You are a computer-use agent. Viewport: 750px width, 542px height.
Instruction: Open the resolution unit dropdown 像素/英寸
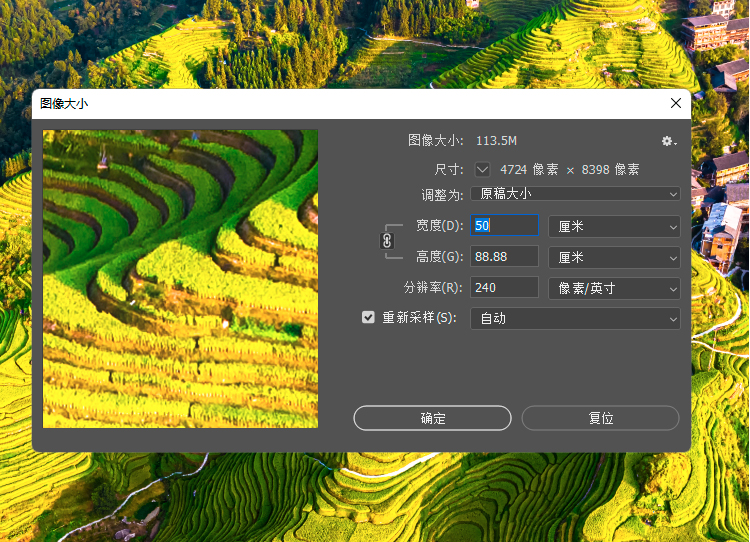(614, 288)
